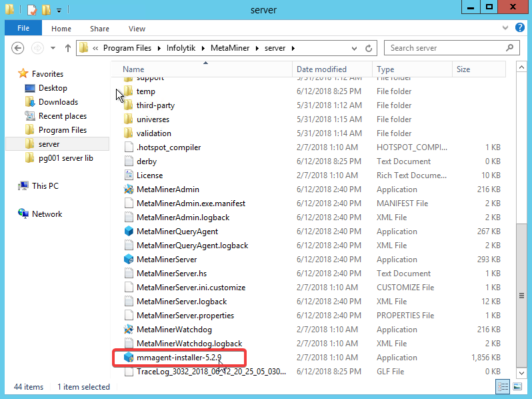Click the universes folder icon
Screen dimensions: 532x399
128,119
